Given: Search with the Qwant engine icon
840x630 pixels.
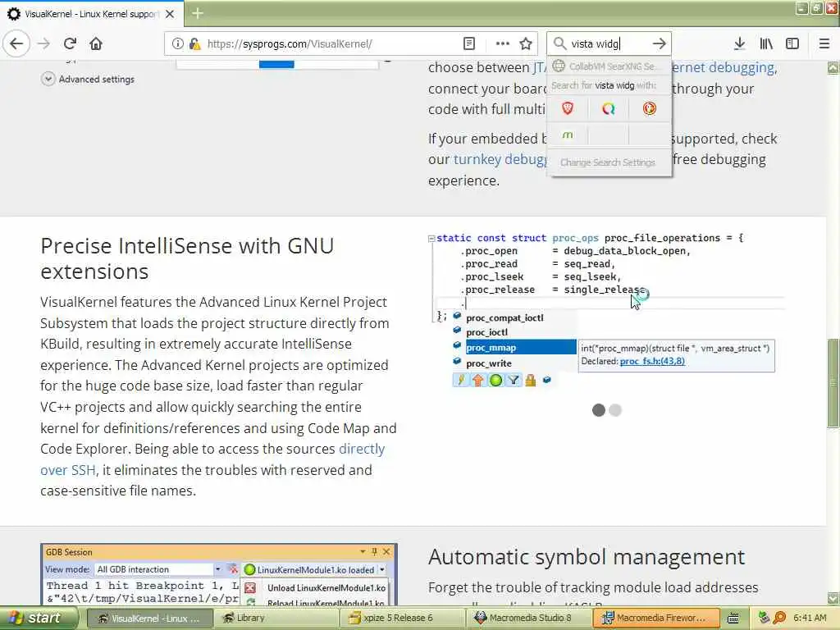Looking at the screenshot, I should [609, 109].
